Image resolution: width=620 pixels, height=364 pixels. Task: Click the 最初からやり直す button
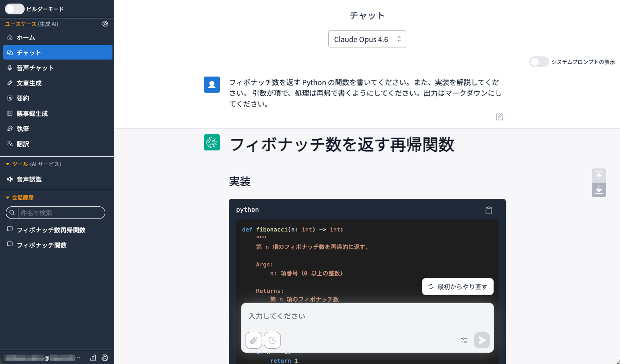(x=458, y=287)
